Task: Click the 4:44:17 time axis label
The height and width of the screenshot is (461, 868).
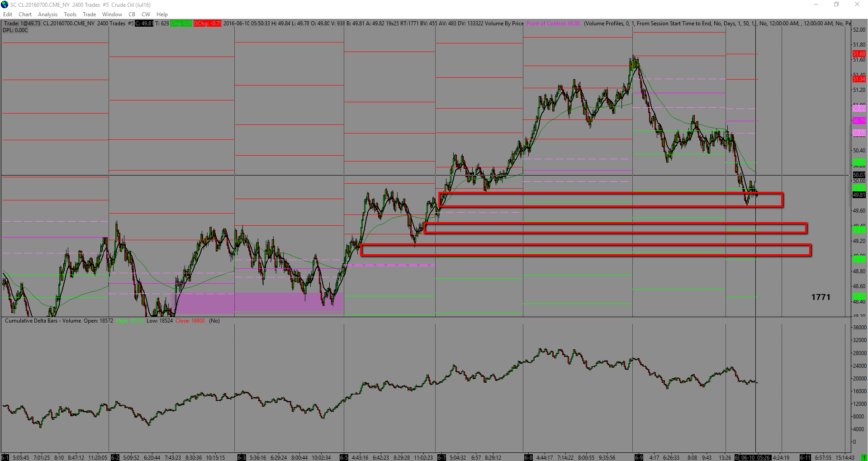Action: click(544, 457)
